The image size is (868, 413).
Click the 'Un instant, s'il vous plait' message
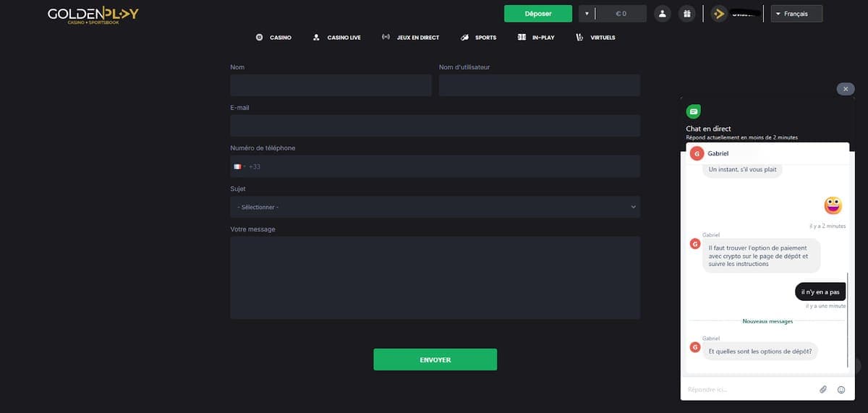[742, 169]
